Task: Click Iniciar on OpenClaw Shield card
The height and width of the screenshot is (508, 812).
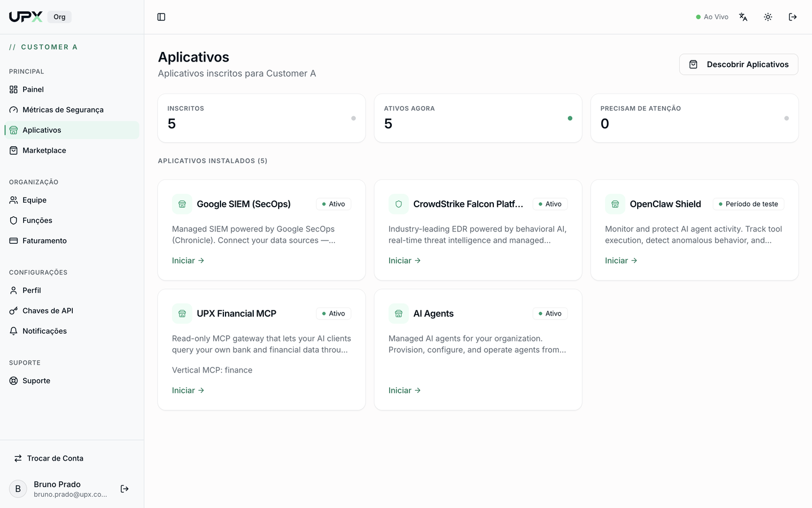Action: [x=621, y=260]
